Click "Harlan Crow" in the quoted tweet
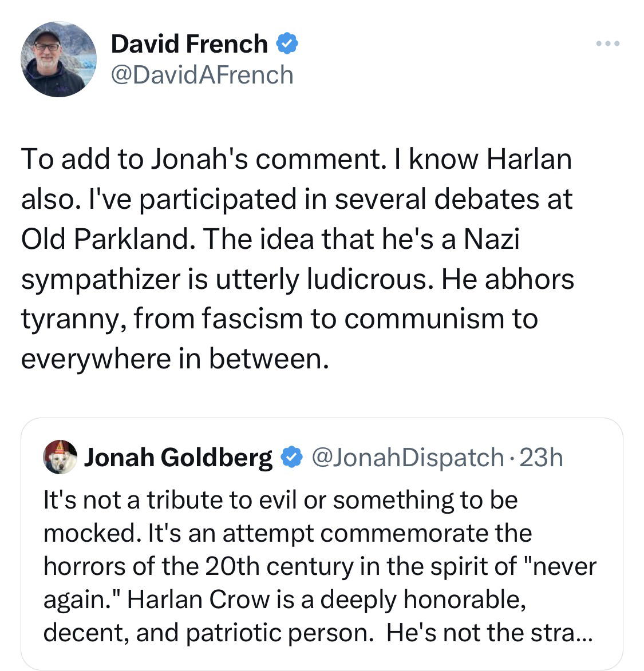Viewport: 644px width, 671px height. 198,599
